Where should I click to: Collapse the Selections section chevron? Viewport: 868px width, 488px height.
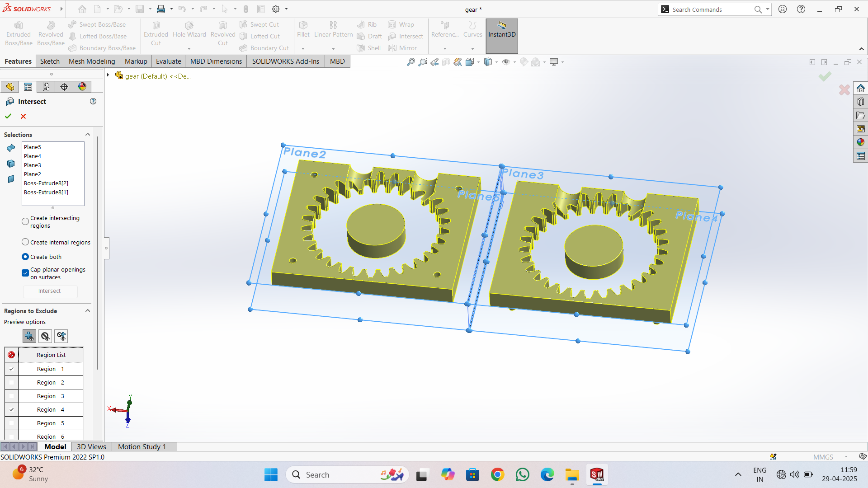coord(88,134)
